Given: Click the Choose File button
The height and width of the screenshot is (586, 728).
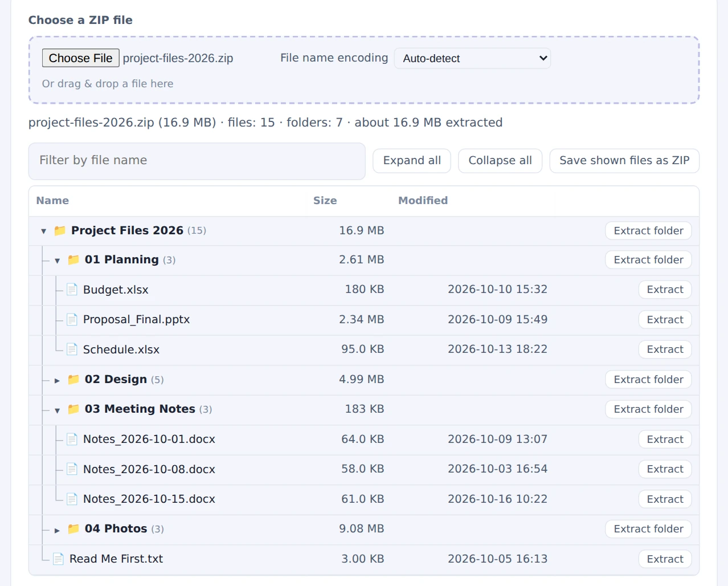Looking at the screenshot, I should tap(80, 58).
